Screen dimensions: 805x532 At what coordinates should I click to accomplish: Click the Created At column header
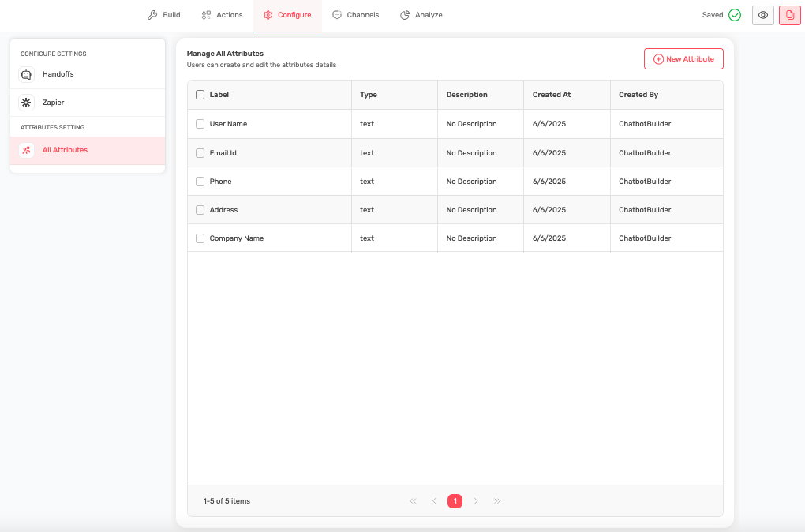(552, 95)
